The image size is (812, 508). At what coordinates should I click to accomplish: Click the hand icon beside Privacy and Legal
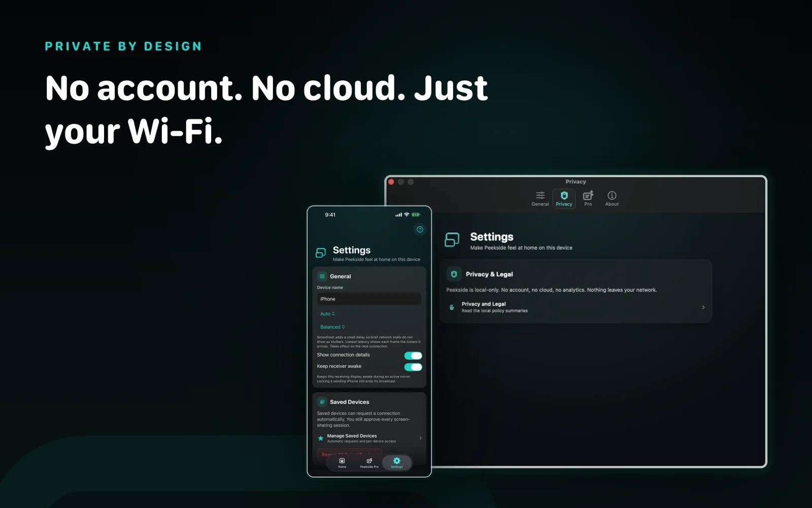pyautogui.click(x=452, y=307)
